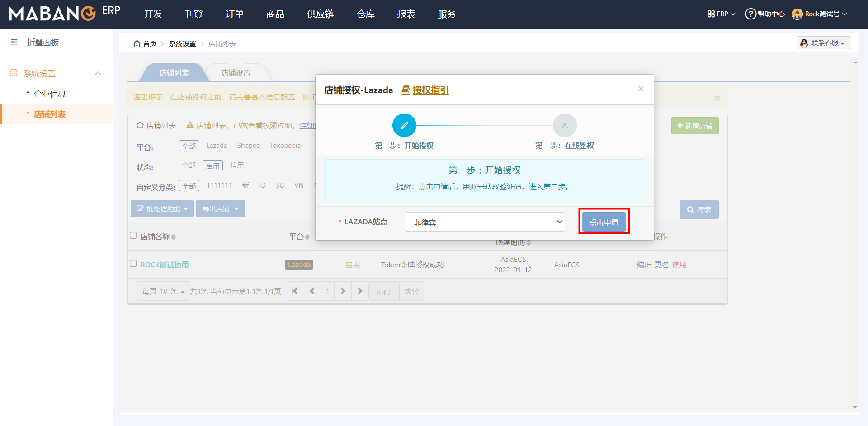The width and height of the screenshot is (868, 426).
Task: Go to next page arrow
Action: click(343, 291)
